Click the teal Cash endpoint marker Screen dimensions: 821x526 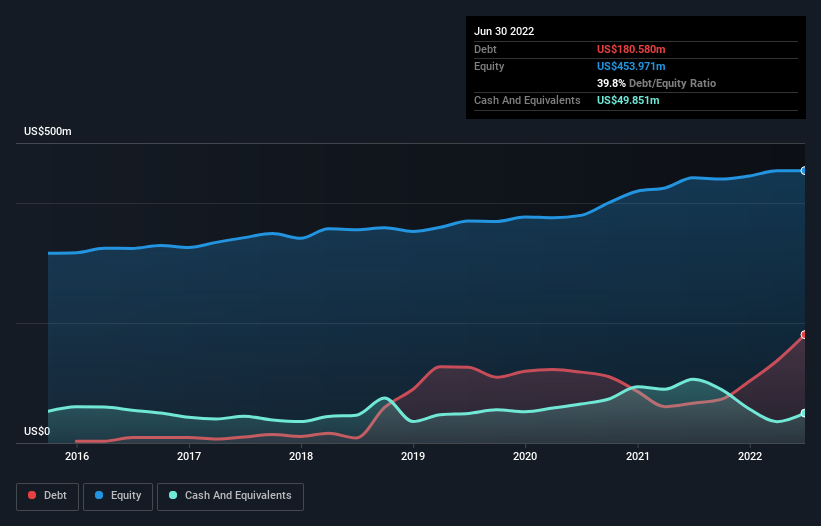(x=804, y=413)
